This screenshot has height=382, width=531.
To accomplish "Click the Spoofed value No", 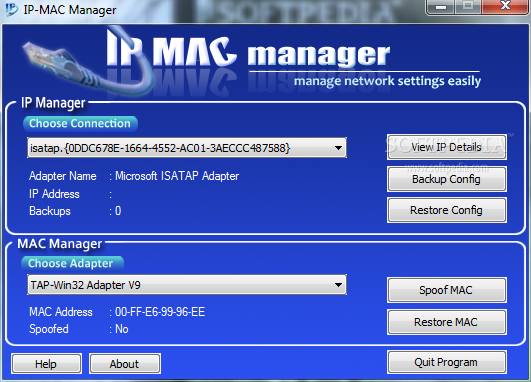I will pos(122,329).
